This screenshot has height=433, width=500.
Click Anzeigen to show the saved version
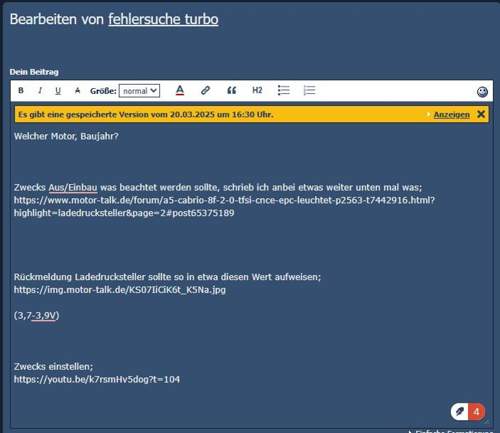pos(451,115)
